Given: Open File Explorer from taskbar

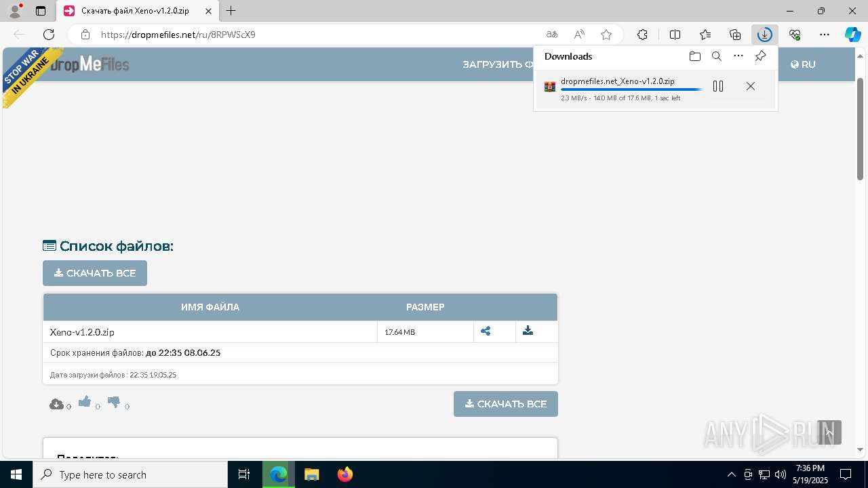Looking at the screenshot, I should [311, 474].
